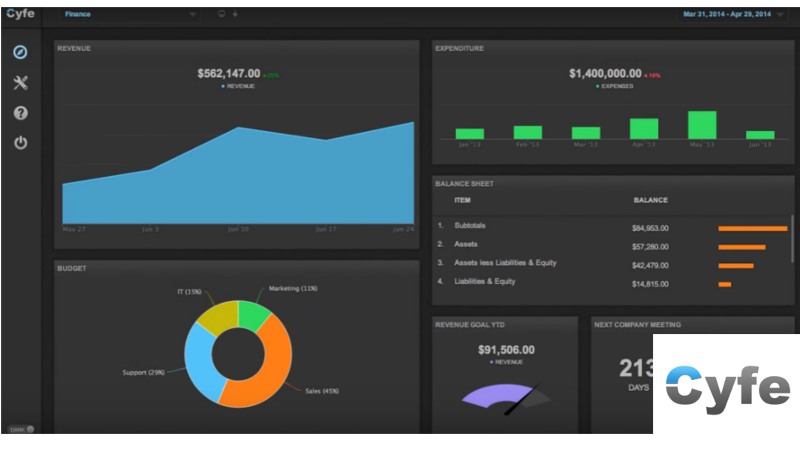
Task: Open the wrench and screwdriver tools icon
Action: (20, 83)
